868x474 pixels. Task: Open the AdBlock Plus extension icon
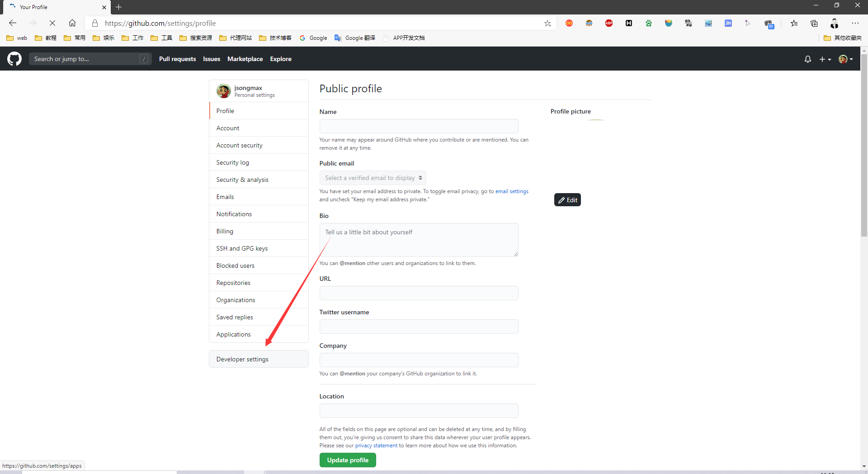tap(609, 23)
